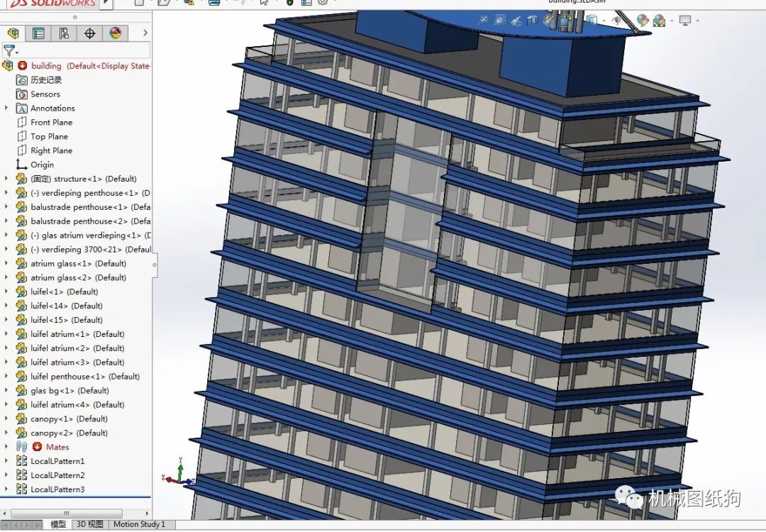Image resolution: width=766 pixels, height=532 pixels.
Task: Switch to the 3D 视图 tab
Action: pyautogui.click(x=89, y=524)
